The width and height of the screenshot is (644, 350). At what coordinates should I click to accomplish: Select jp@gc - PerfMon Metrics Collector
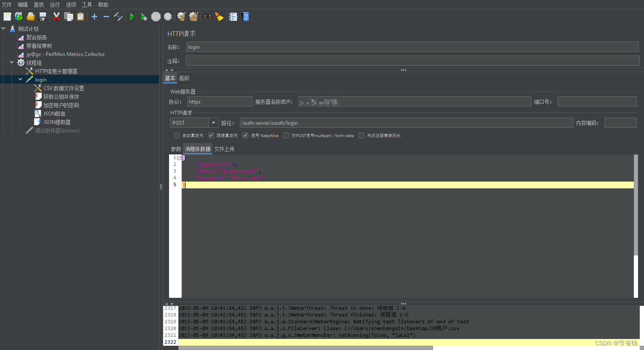click(65, 54)
